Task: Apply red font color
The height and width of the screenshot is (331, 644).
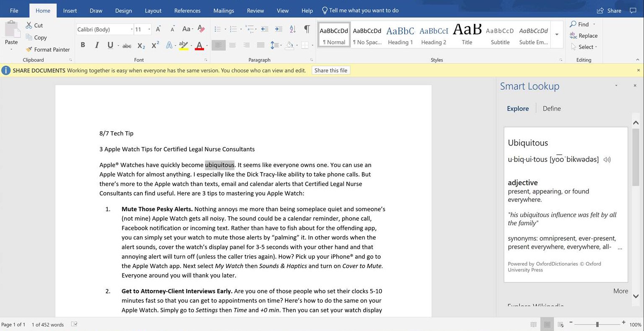Action: pyautogui.click(x=199, y=45)
